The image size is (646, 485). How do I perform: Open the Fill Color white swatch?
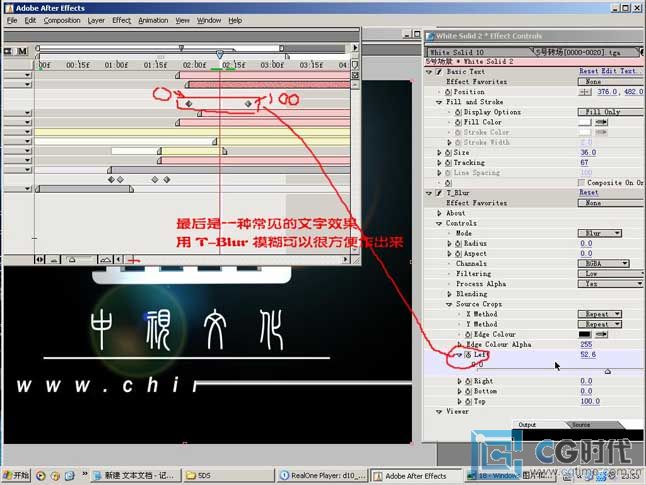tap(585, 122)
